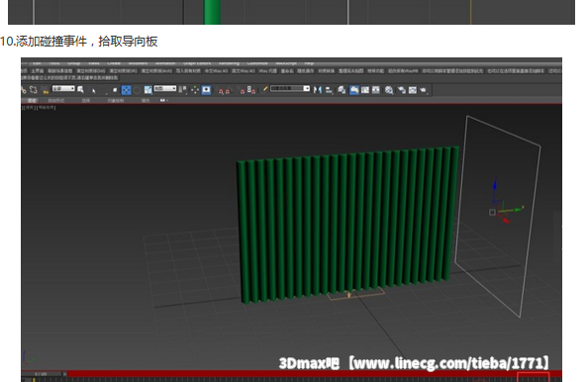Toggle the highlighted Graphite ribbon button
The image size is (588, 382).
pos(354,90)
